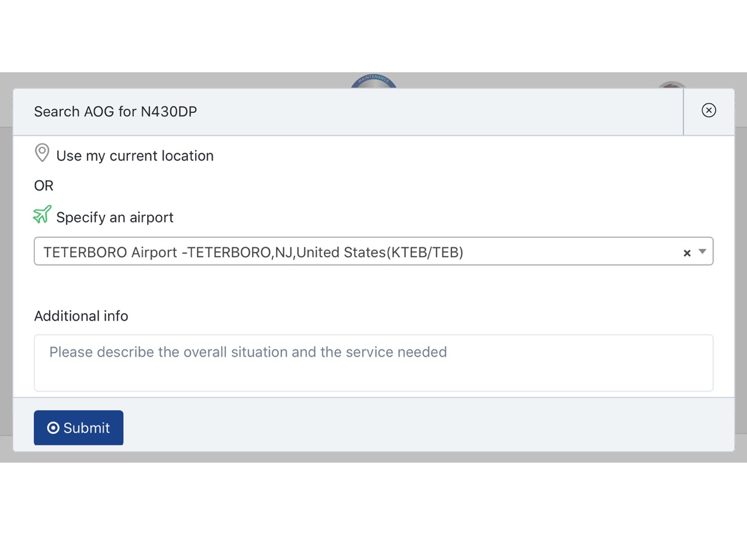
Task: Select Use my current location
Action: 135,156
